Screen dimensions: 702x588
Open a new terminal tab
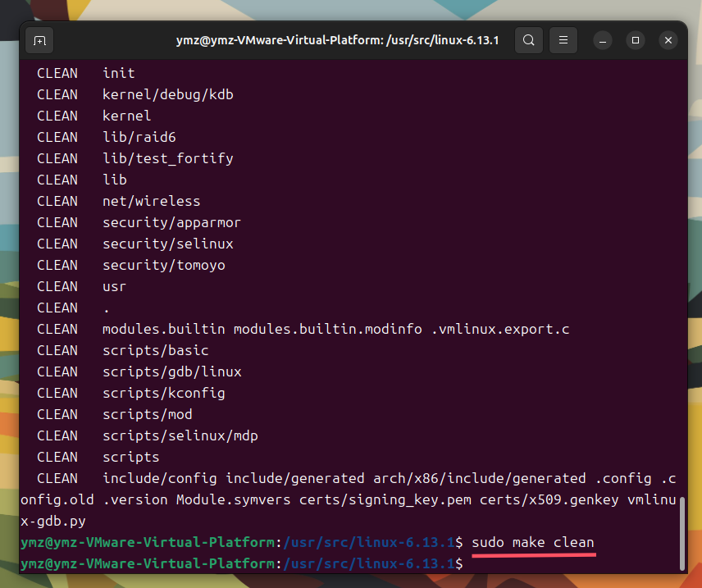tap(39, 41)
